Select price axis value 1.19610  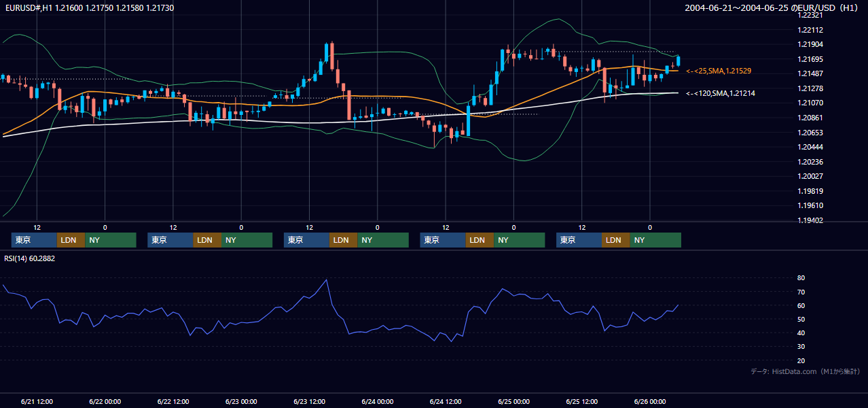(811, 205)
